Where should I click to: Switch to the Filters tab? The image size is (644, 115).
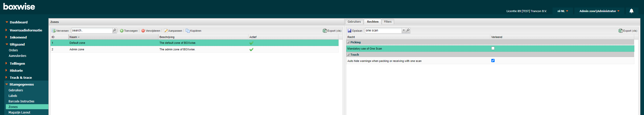pyautogui.click(x=388, y=22)
